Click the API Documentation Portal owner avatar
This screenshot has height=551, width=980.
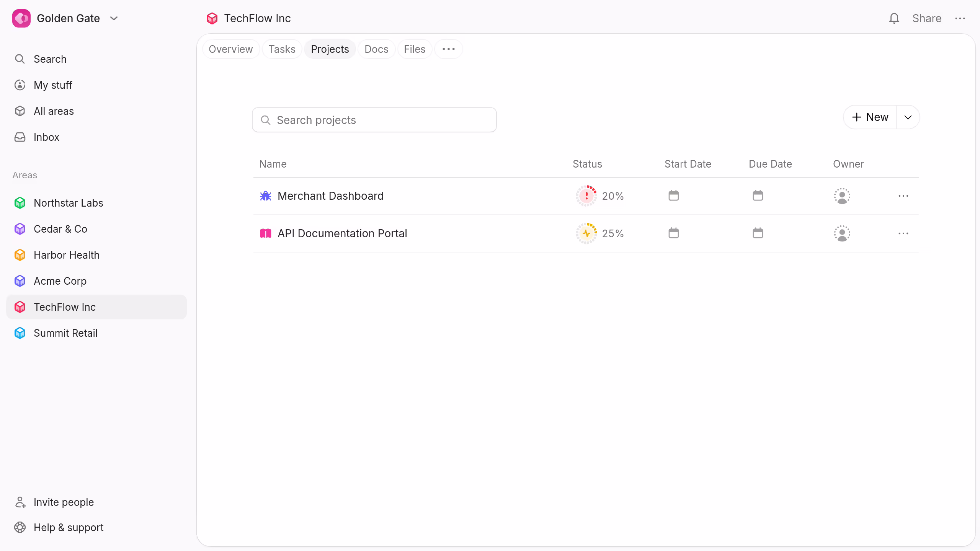842,233
